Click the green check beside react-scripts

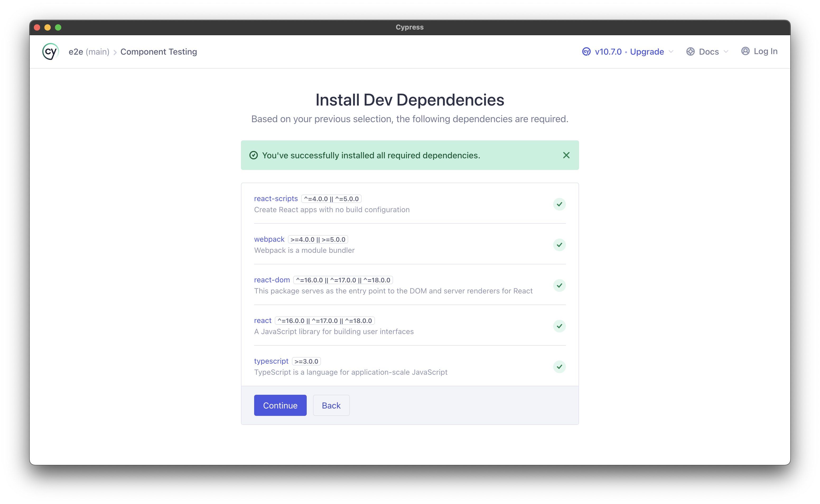(x=559, y=204)
